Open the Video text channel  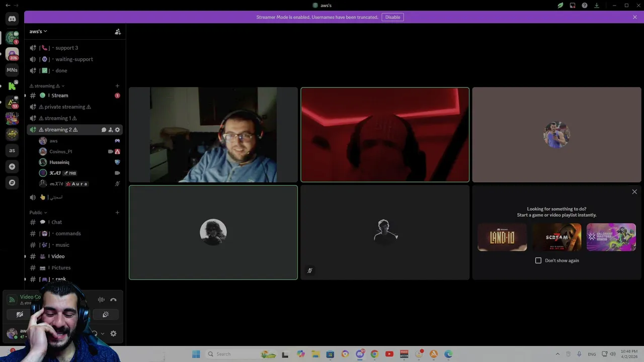click(74, 256)
